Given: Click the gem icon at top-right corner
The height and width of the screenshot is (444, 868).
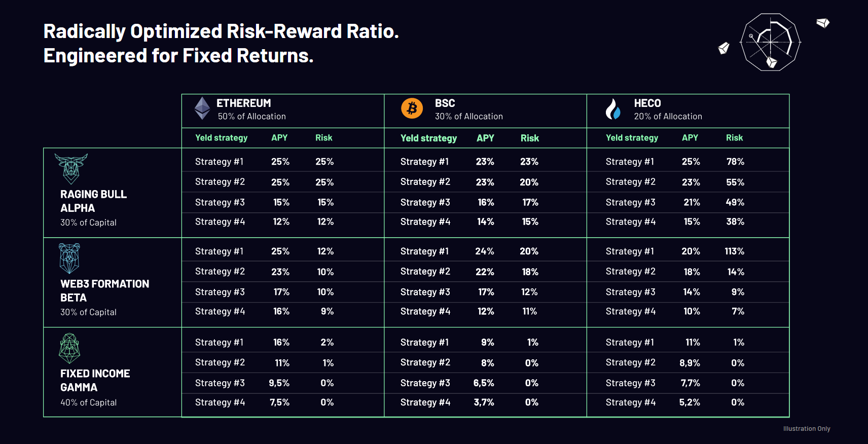Looking at the screenshot, I should [x=823, y=23].
